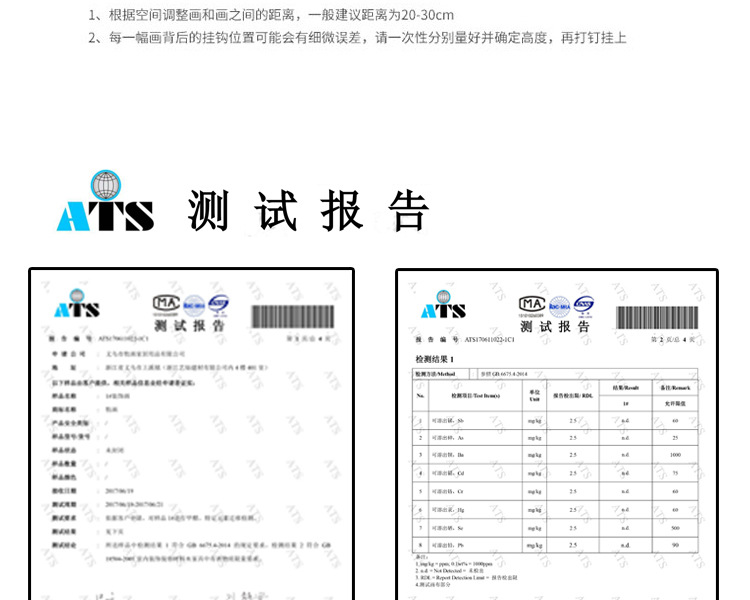
Task: Open the left test report page image
Action: [x=191, y=434]
